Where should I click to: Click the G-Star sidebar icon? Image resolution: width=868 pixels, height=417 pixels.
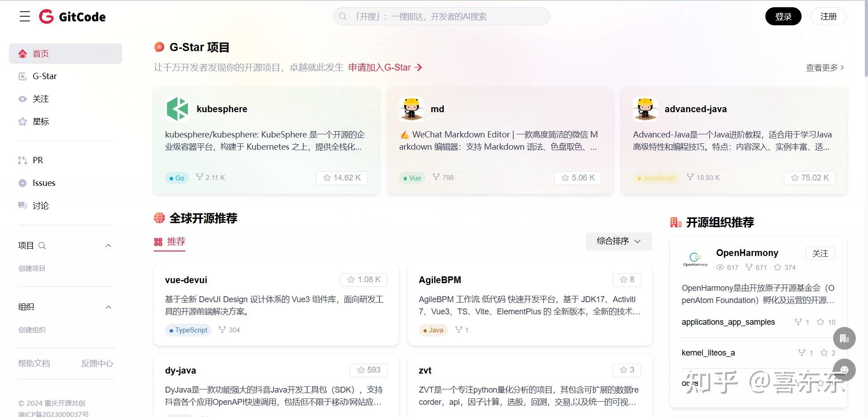(x=23, y=76)
